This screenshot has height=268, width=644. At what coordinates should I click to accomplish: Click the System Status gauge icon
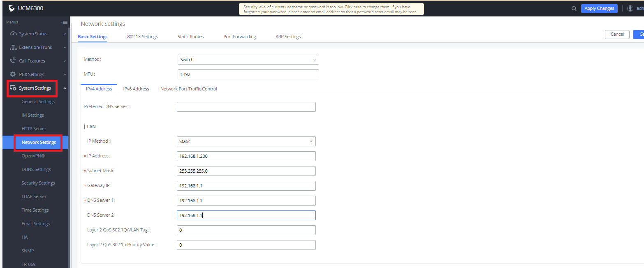point(13,34)
